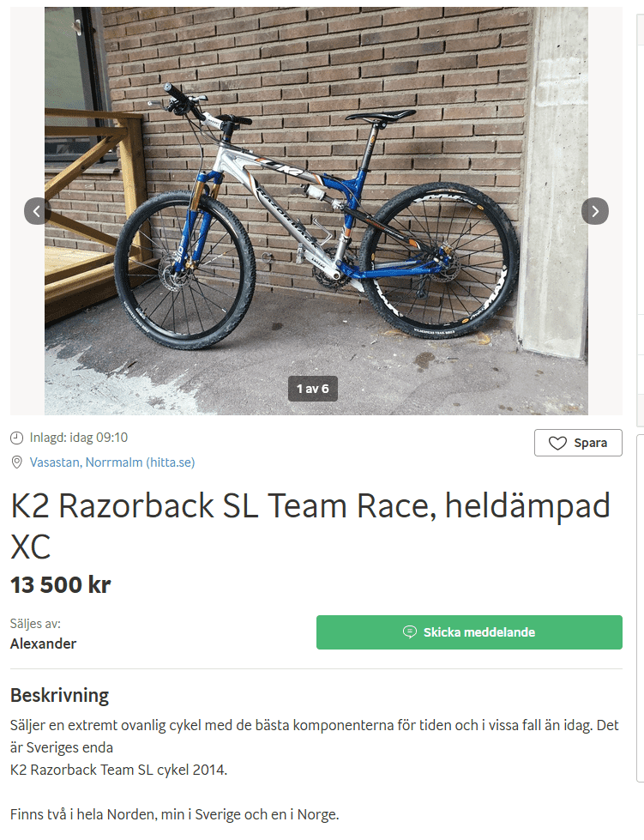Click the heart icon to save the ad
644x840 pixels.
[557, 444]
